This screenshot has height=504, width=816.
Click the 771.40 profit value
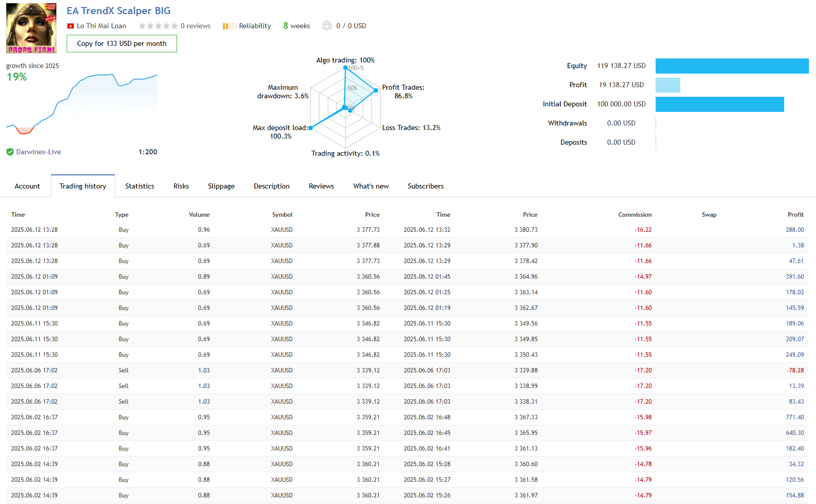(x=795, y=417)
